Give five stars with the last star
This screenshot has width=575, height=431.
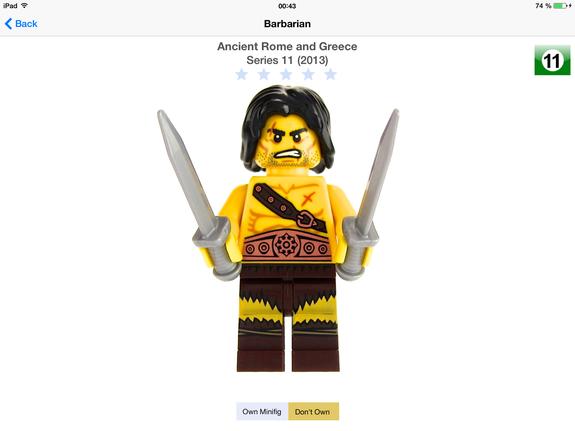330,74
